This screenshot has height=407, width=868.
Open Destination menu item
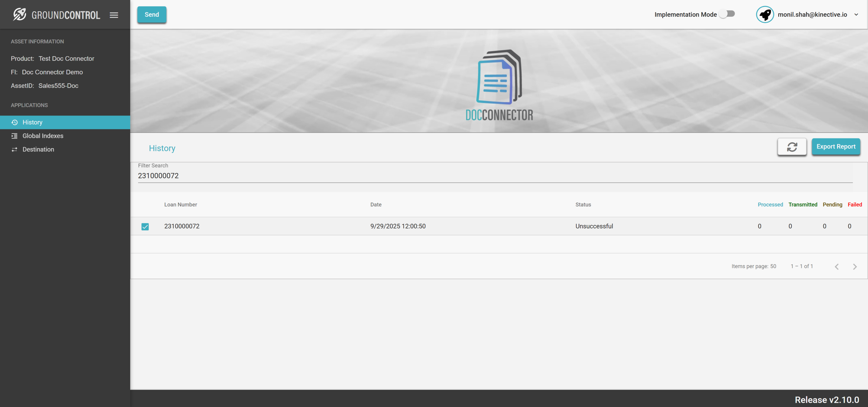click(x=38, y=149)
